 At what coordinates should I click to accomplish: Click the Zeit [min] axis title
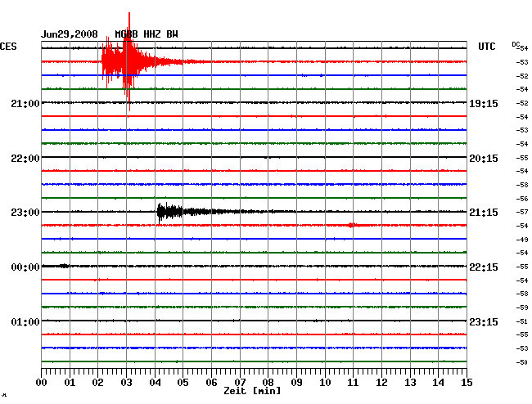[252, 391]
